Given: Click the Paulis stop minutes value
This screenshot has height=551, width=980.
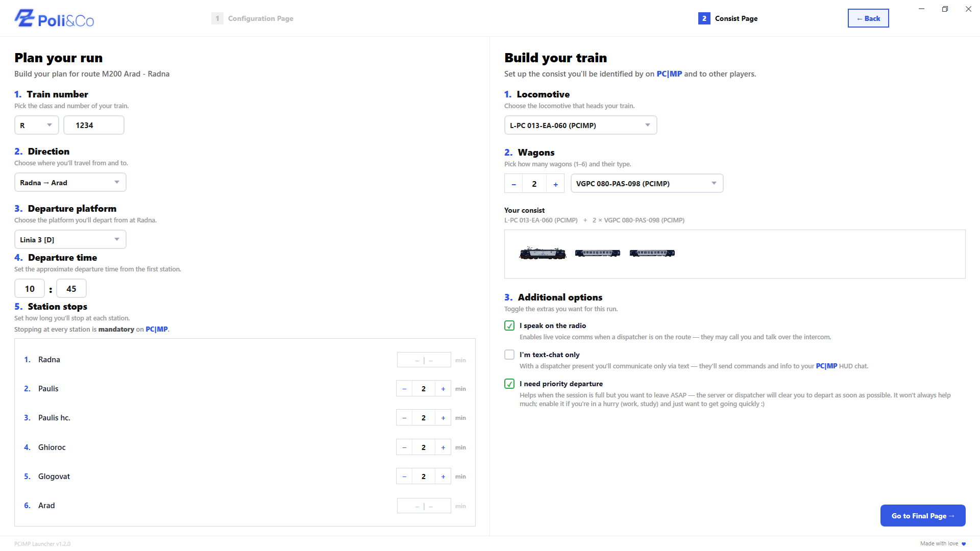Looking at the screenshot, I should (x=424, y=389).
